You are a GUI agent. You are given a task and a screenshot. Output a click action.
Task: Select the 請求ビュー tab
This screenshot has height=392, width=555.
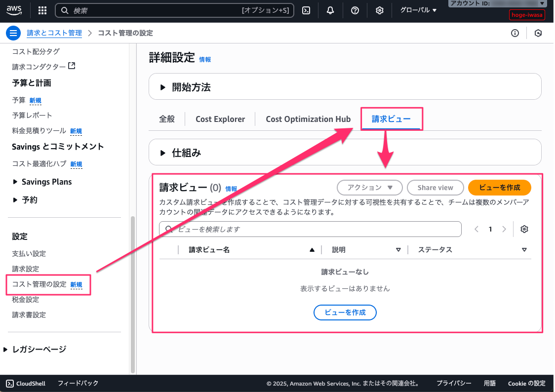click(x=391, y=119)
